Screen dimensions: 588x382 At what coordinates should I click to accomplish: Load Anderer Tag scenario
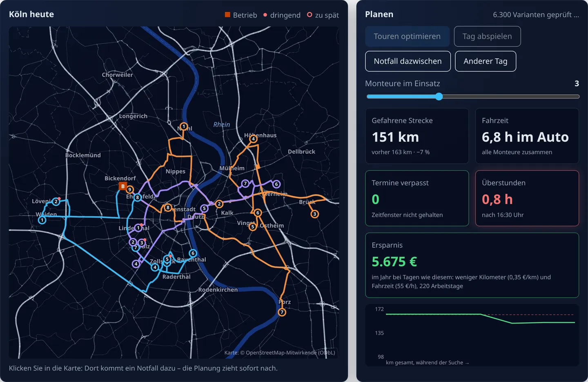click(x=486, y=61)
